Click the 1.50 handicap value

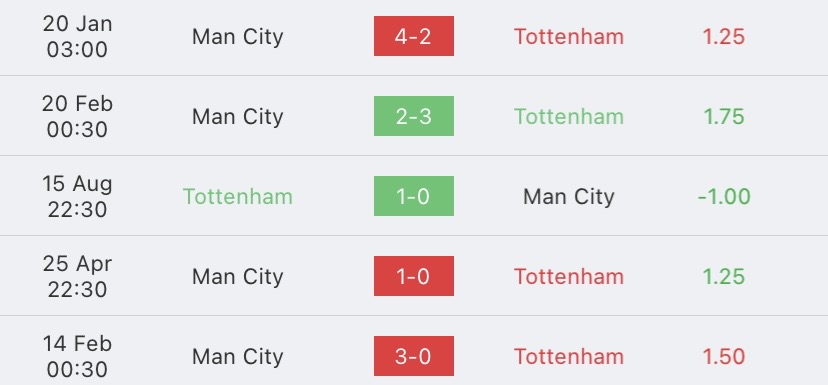pyautogui.click(x=723, y=356)
